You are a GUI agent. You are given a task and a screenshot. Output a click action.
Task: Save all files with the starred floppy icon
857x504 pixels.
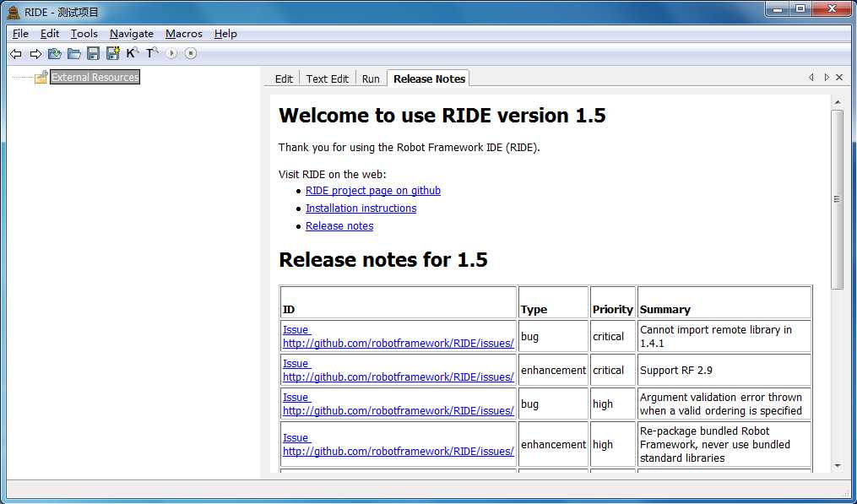pyautogui.click(x=113, y=53)
